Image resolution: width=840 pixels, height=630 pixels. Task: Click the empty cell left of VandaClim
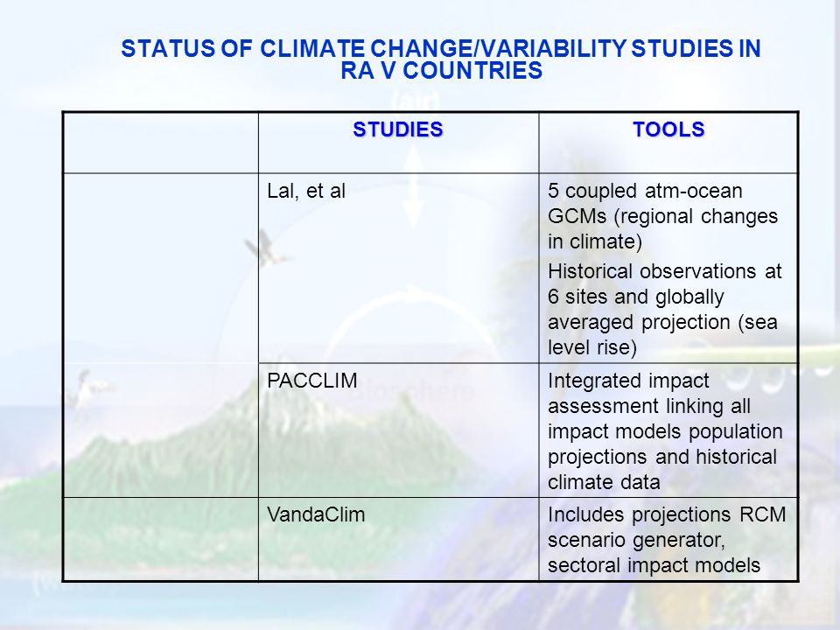click(x=161, y=539)
